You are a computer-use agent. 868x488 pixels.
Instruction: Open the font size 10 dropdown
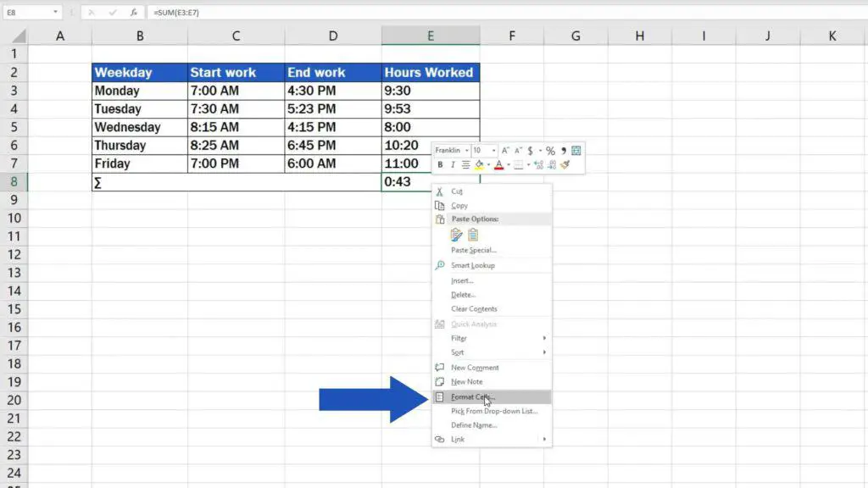(x=494, y=151)
